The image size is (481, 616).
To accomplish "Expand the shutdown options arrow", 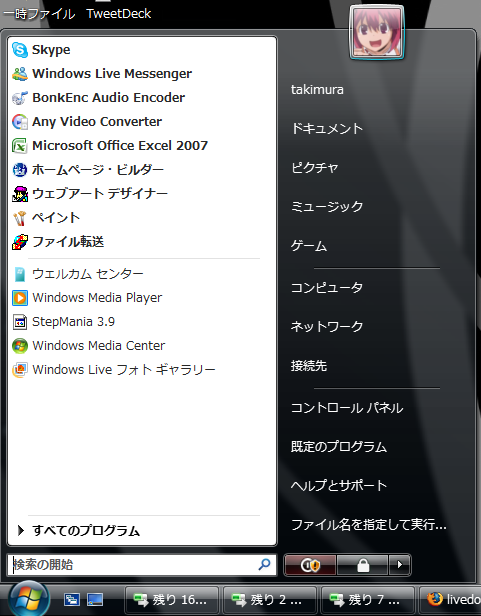I will click(400, 565).
